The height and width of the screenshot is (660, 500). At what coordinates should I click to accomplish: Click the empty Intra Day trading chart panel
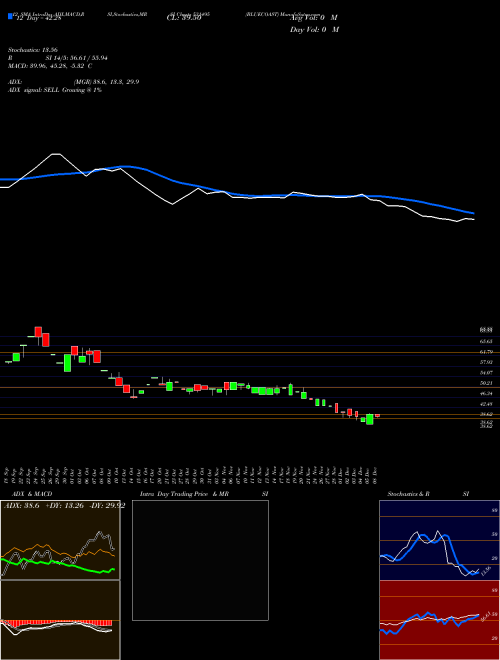click(200, 560)
